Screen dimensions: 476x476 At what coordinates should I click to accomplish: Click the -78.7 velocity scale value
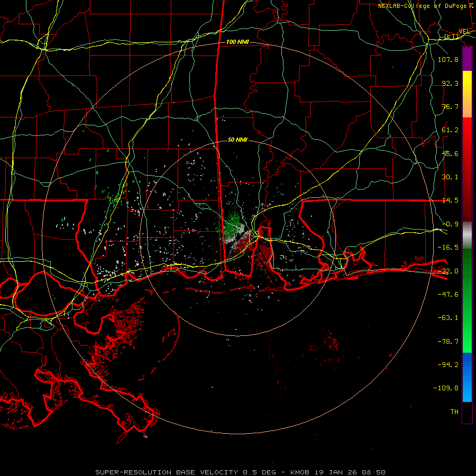448,342
